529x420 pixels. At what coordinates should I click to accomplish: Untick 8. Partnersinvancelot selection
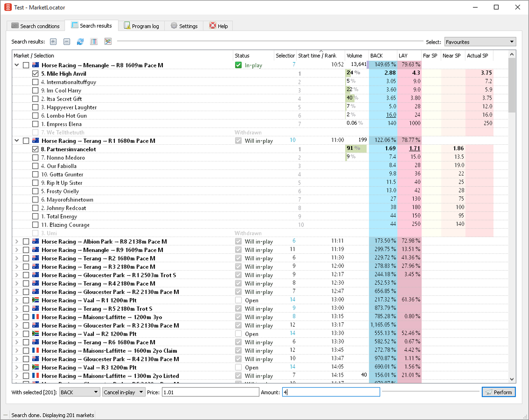click(x=35, y=149)
